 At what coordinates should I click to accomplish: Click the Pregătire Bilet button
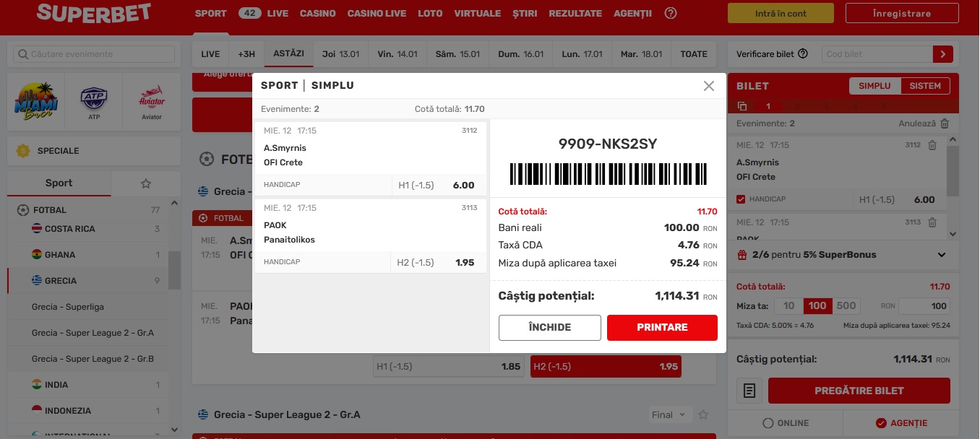[x=859, y=391]
